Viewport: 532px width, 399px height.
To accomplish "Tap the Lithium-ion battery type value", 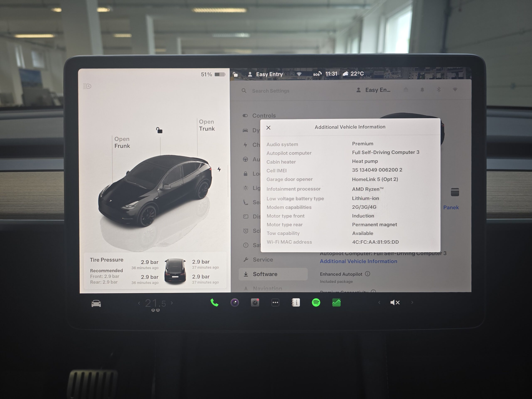I will [x=365, y=198].
